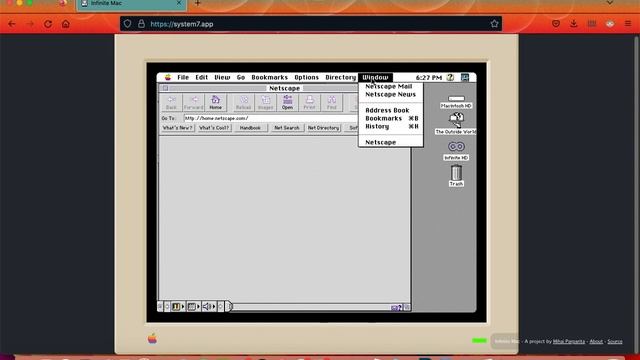Click the resize box of the Netscape window

coord(407,307)
